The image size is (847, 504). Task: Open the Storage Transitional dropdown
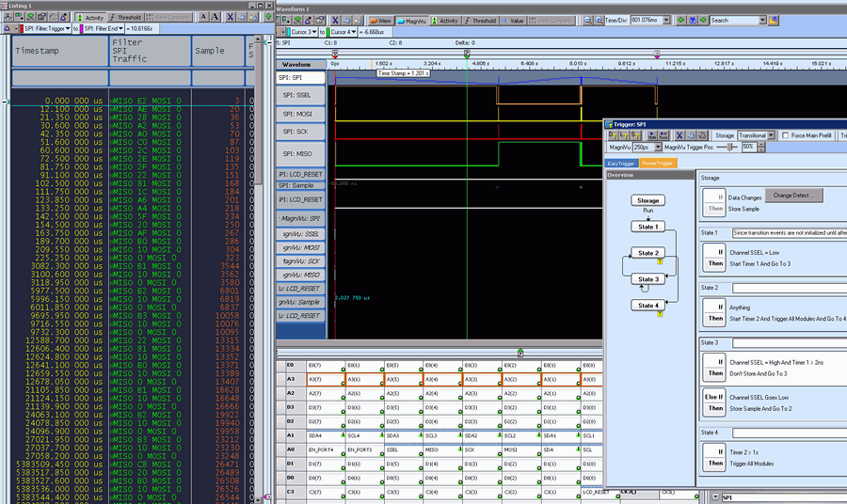[770, 135]
